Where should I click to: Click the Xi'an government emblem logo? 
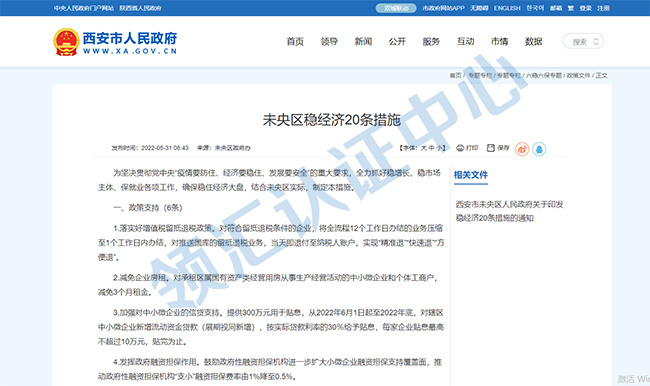click(66, 42)
